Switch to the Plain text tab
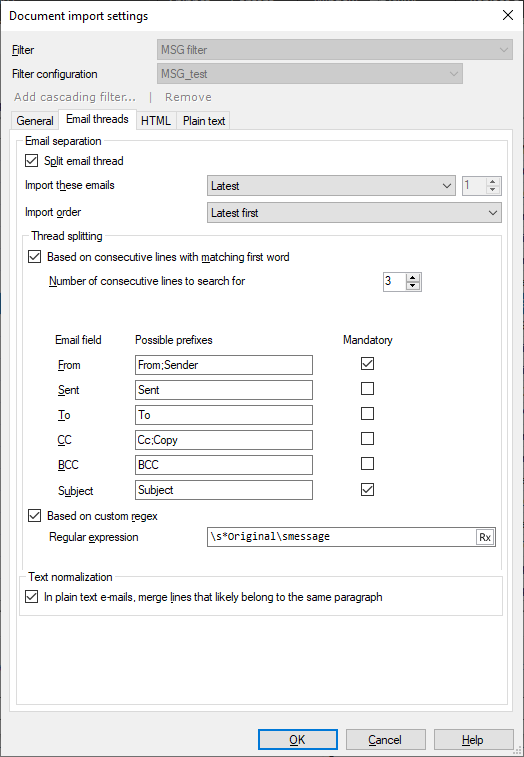The width and height of the screenshot is (524, 757). pyautogui.click(x=204, y=121)
